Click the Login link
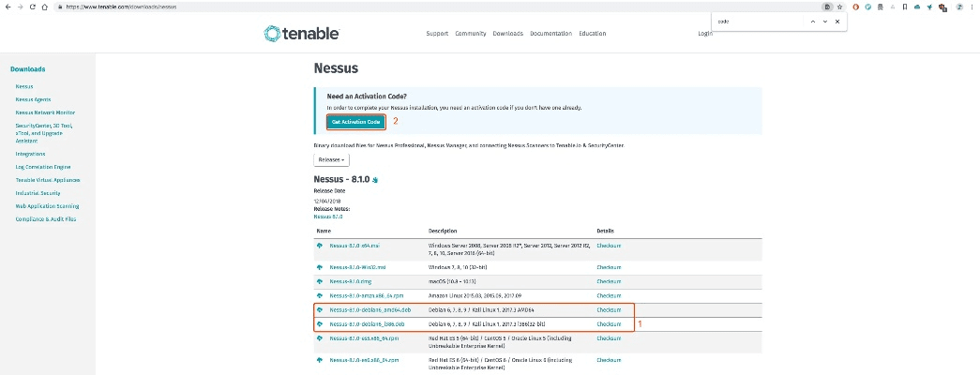The width and height of the screenshot is (980, 375). pos(705,34)
